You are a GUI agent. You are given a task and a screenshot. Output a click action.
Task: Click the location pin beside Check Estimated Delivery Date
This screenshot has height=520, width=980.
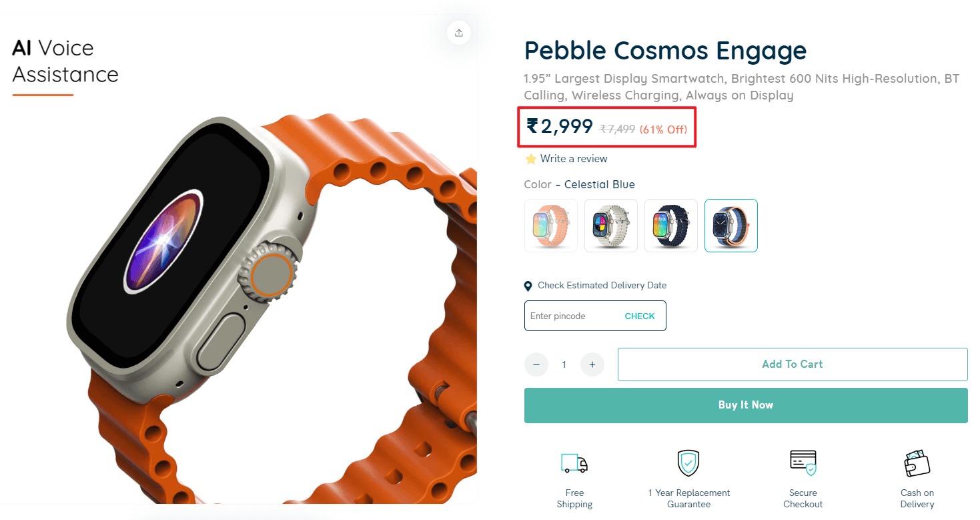528,286
